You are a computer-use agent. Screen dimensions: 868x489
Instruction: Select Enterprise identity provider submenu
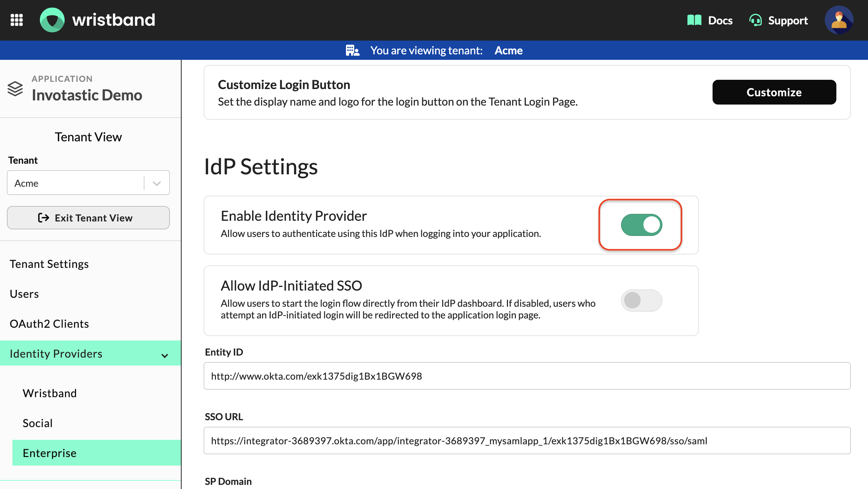click(97, 453)
